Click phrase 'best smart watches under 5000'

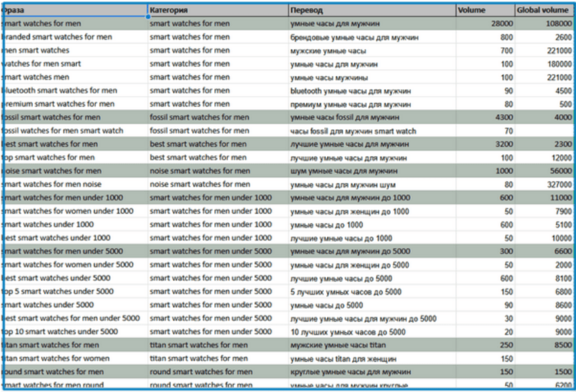(75, 278)
